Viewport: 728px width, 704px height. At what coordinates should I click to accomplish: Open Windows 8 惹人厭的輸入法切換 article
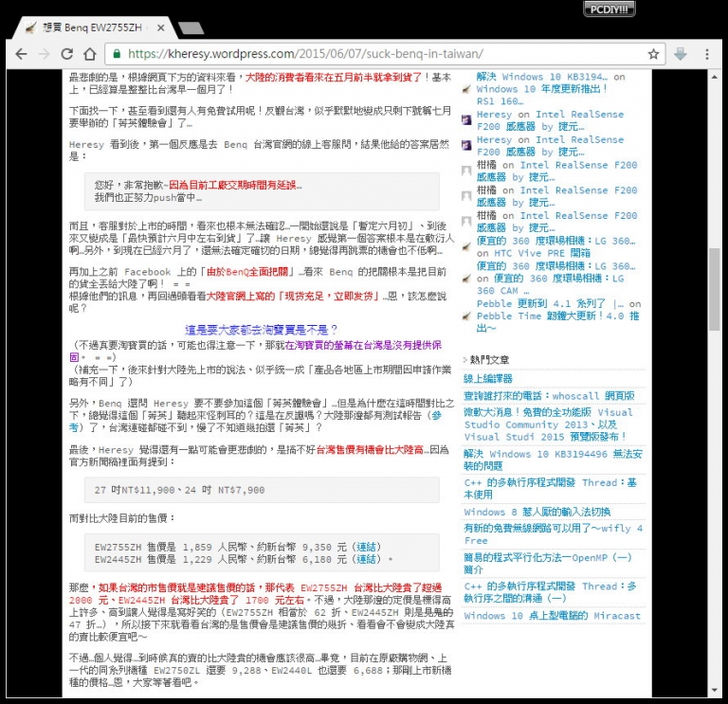tap(537, 512)
